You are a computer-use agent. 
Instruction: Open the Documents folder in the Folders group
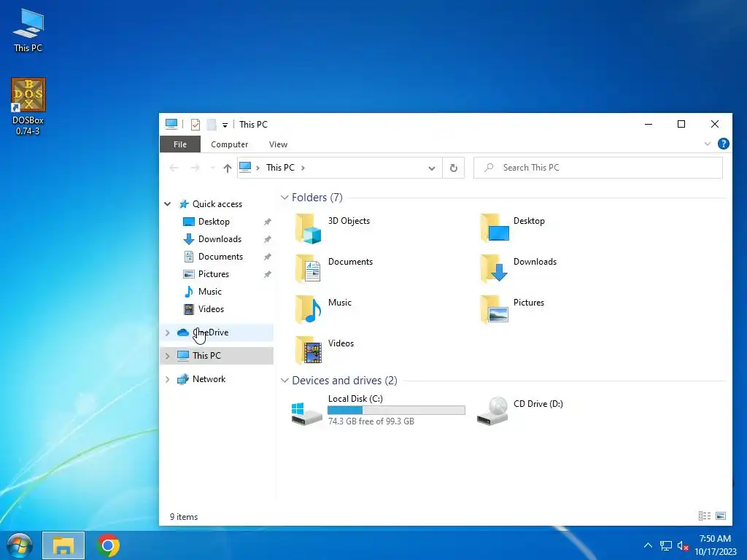[309, 269]
